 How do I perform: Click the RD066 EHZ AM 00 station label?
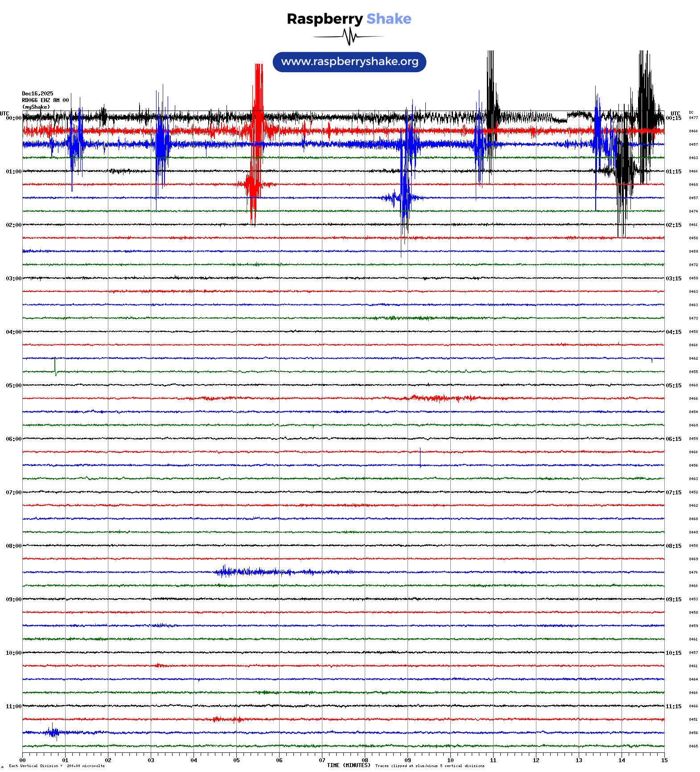[x=45, y=100]
